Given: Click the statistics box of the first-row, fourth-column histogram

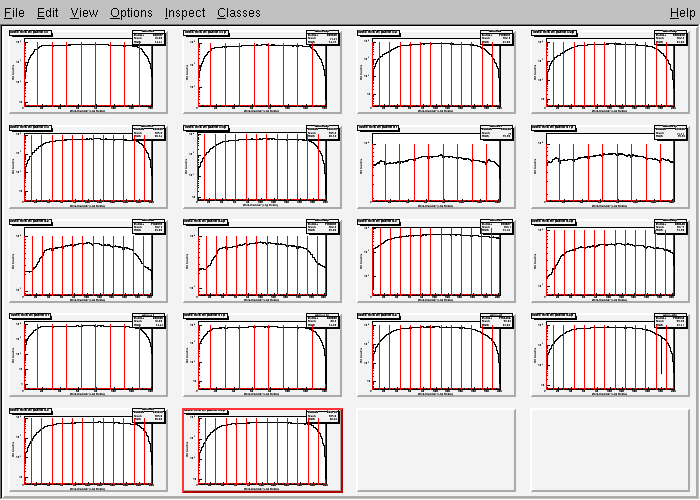Looking at the screenshot, I should (671, 38).
